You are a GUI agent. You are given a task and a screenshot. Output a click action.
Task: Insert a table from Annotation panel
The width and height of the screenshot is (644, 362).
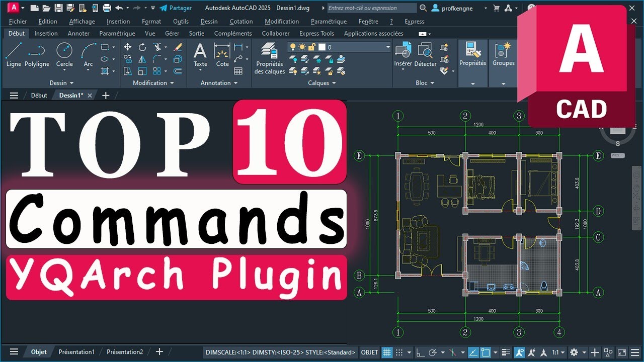click(238, 71)
